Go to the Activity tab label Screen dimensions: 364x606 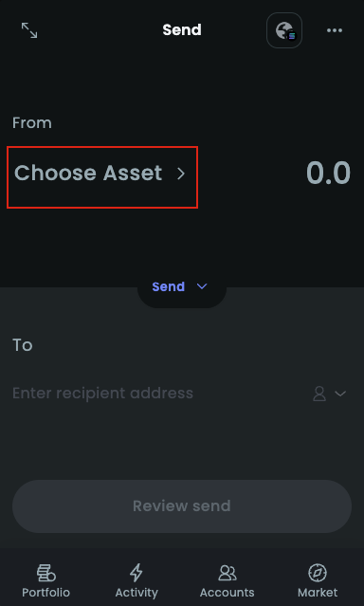tap(136, 593)
